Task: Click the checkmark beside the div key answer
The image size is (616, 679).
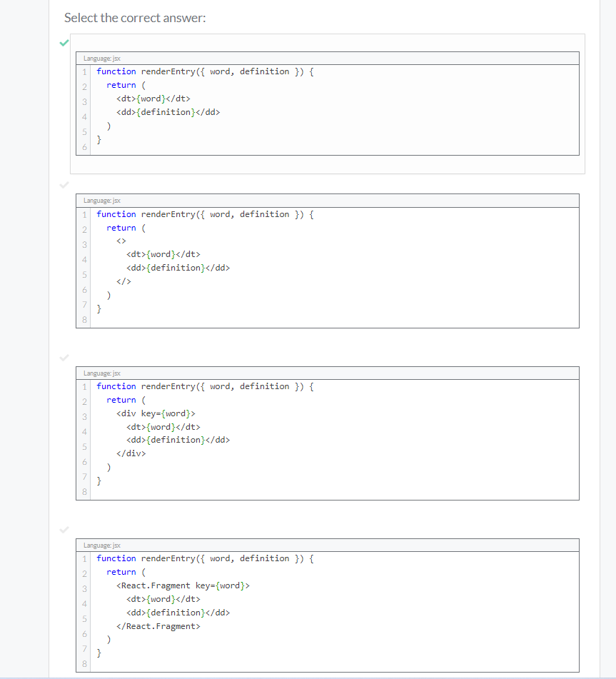Action: click(x=64, y=357)
